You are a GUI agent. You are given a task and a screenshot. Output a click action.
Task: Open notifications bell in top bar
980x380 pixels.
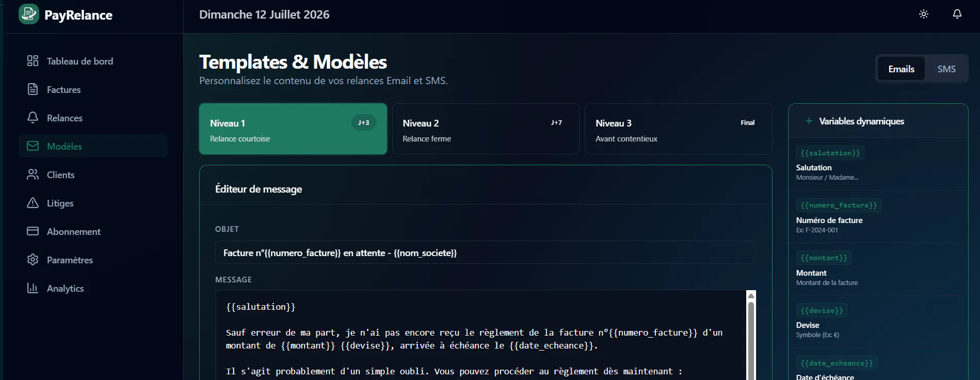click(957, 14)
